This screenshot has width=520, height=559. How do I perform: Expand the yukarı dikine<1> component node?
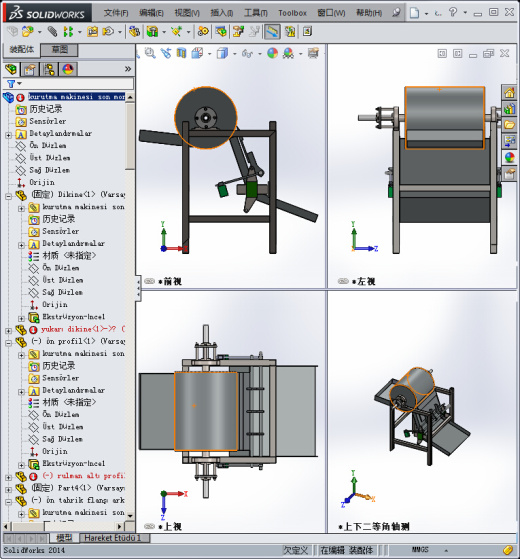click(9, 331)
